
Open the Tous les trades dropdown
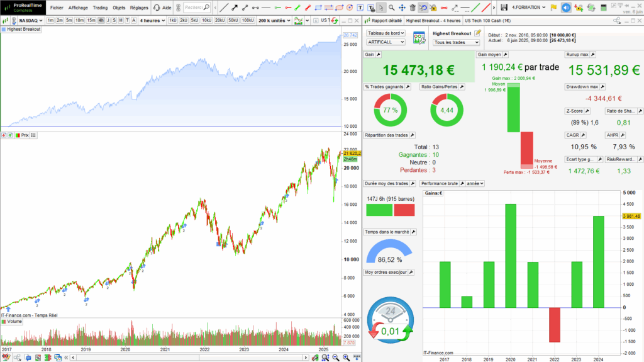[x=457, y=42]
